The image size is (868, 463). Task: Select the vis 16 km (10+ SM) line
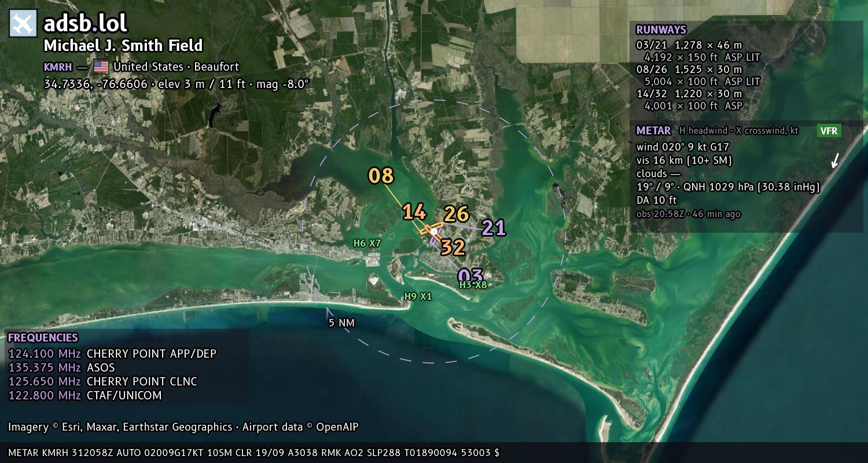(685, 160)
